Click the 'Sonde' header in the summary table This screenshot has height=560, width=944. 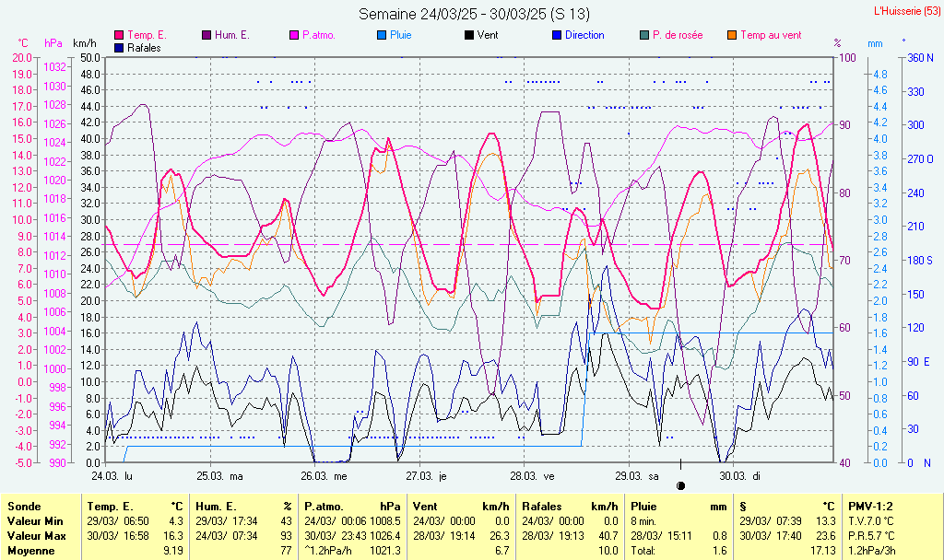coord(24,507)
